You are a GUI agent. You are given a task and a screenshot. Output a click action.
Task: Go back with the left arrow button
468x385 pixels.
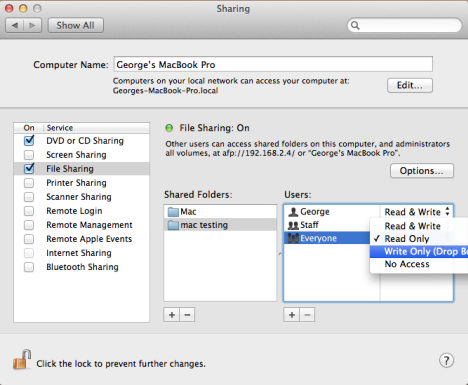15,25
